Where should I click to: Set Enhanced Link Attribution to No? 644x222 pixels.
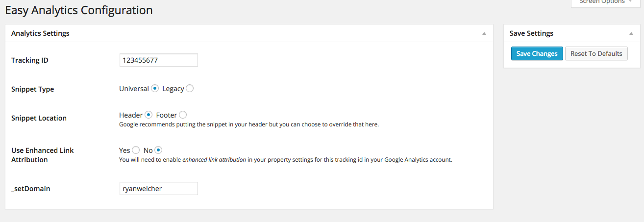click(159, 150)
